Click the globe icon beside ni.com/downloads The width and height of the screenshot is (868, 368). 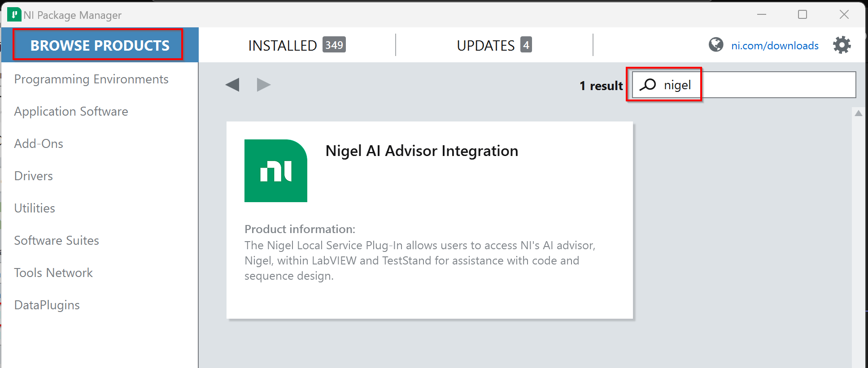716,45
